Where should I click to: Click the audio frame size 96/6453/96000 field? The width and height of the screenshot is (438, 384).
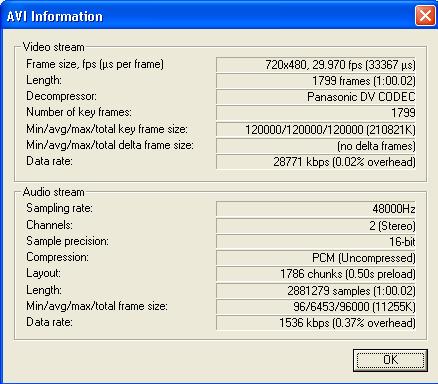(x=316, y=307)
